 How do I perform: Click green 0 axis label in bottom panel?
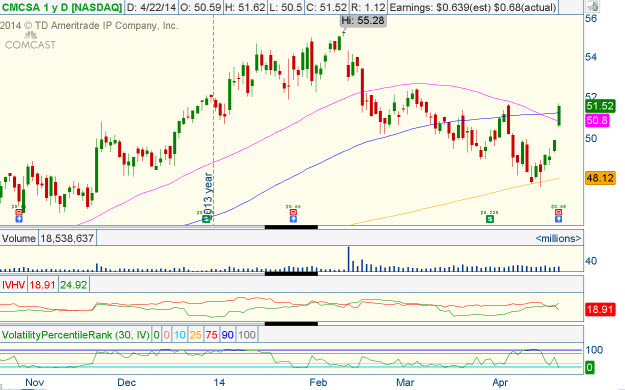pos(590,367)
